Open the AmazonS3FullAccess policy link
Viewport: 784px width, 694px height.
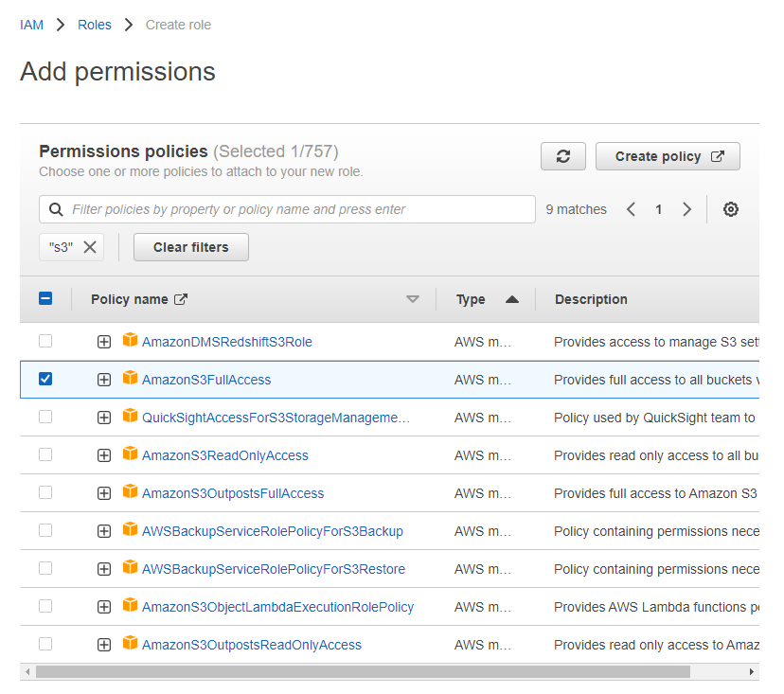pos(206,380)
